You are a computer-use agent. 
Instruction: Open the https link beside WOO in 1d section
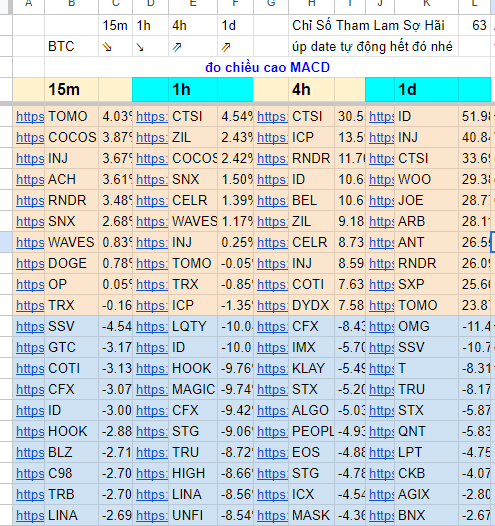[381, 179]
